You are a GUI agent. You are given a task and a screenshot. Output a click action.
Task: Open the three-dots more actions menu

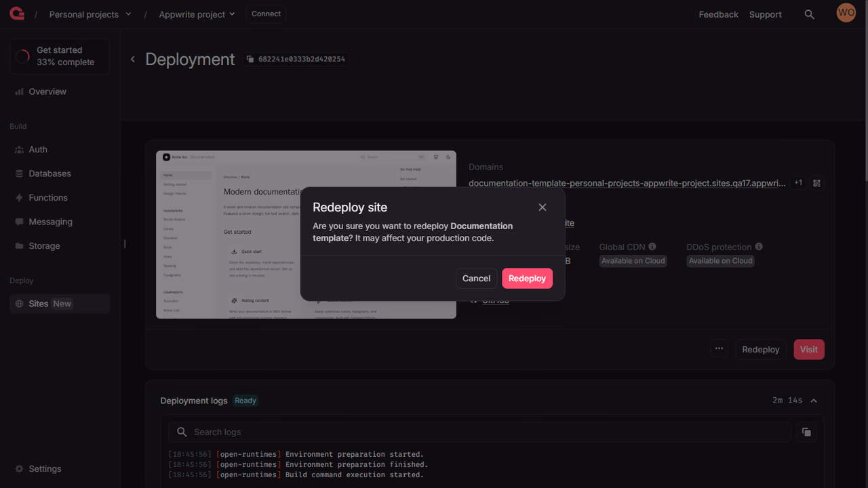[719, 349]
